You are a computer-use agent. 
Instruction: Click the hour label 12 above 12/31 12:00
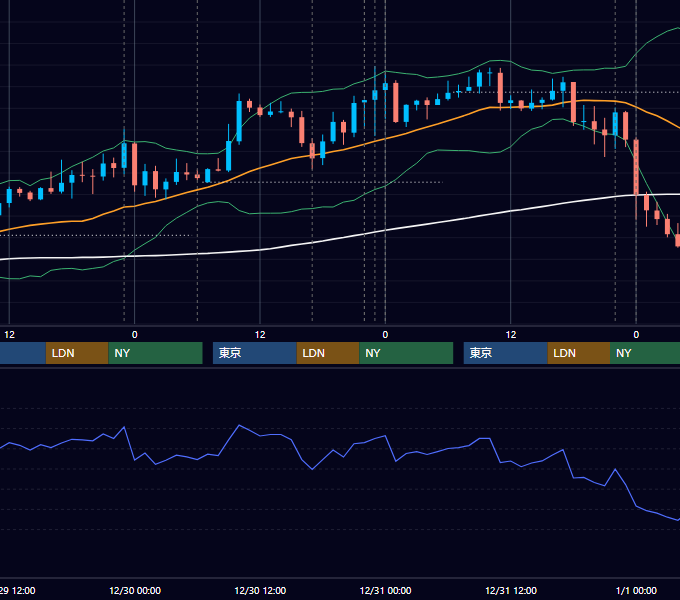(511, 335)
